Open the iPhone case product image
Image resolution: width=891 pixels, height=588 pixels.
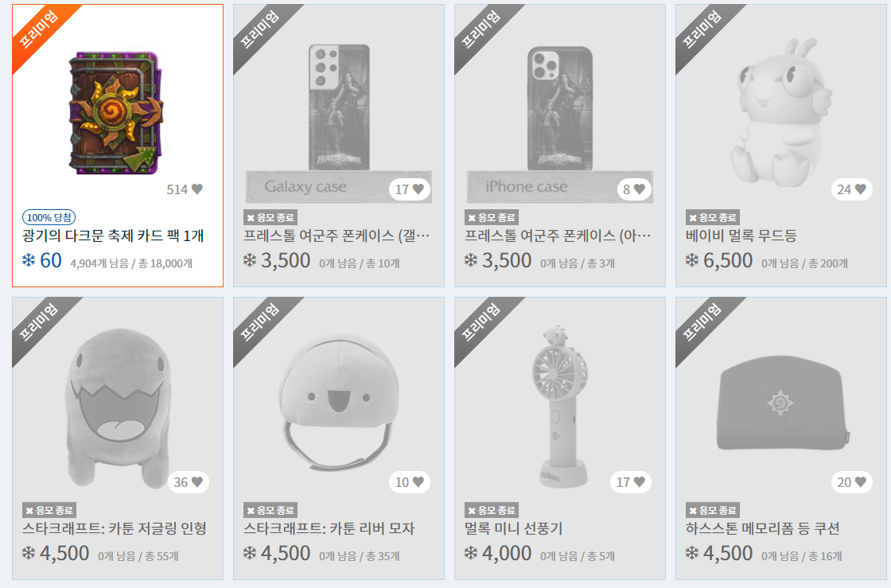pyautogui.click(x=560, y=124)
